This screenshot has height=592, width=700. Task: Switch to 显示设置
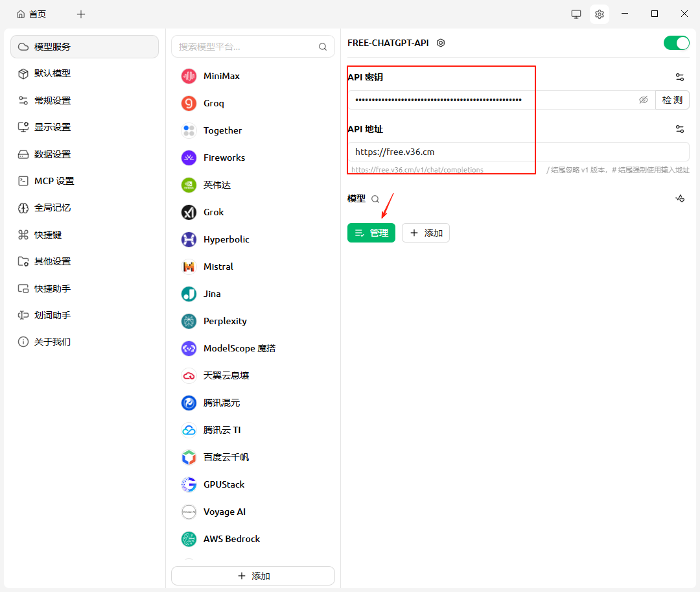(x=84, y=127)
